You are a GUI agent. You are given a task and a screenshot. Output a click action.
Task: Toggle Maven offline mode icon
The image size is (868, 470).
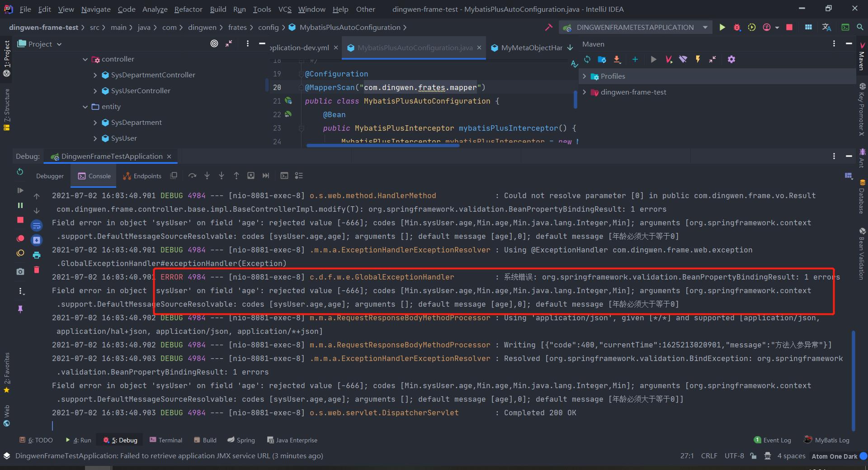tap(683, 59)
